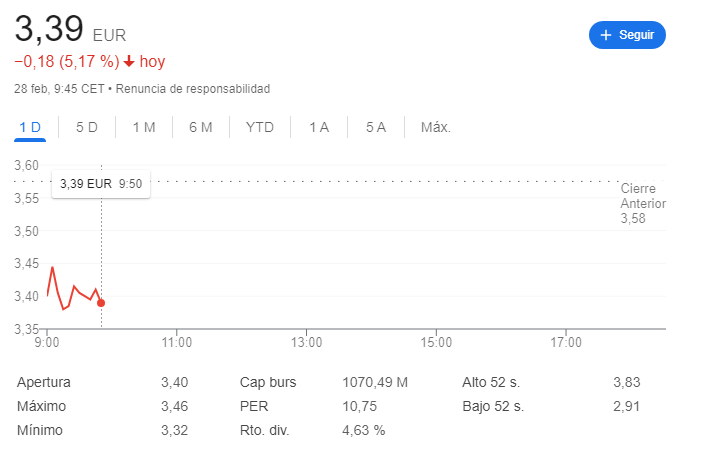
Task: Open the 5 A chart range
Action: (376, 127)
